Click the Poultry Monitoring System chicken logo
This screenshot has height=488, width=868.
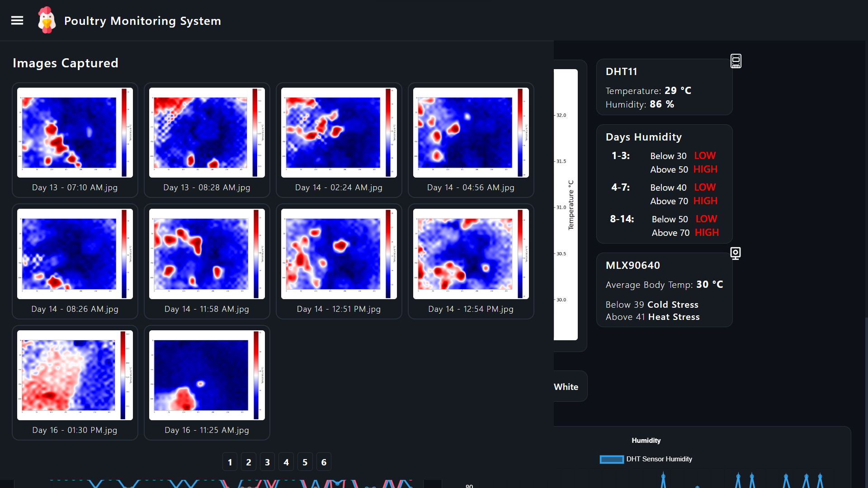pyautogui.click(x=47, y=20)
